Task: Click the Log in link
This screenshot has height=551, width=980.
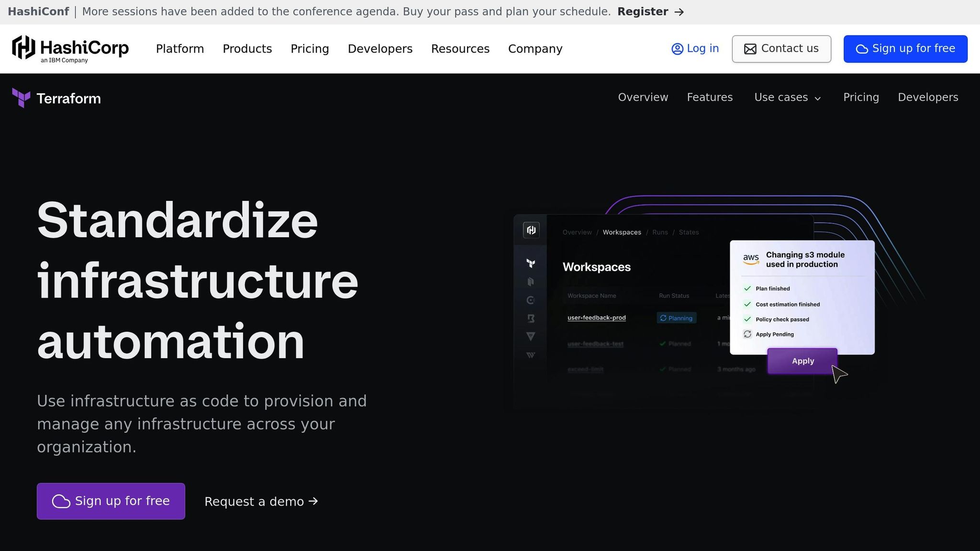Action: pyautogui.click(x=695, y=49)
